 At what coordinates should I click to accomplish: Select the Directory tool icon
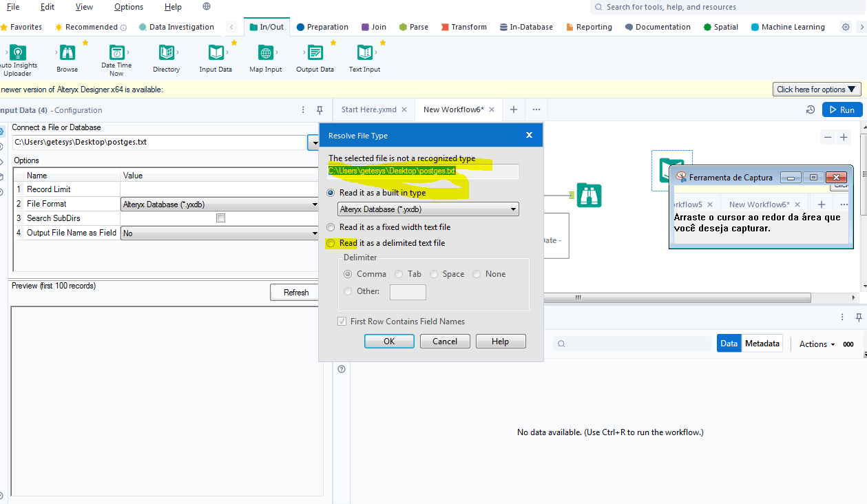166,52
